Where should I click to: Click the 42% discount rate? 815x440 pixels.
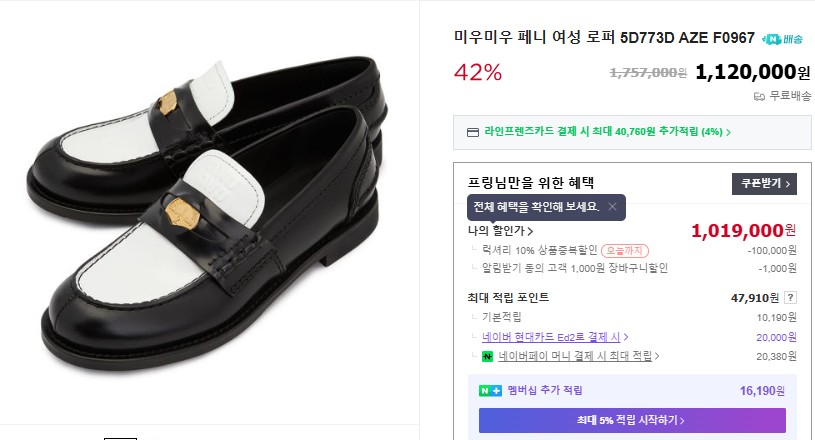click(x=478, y=72)
